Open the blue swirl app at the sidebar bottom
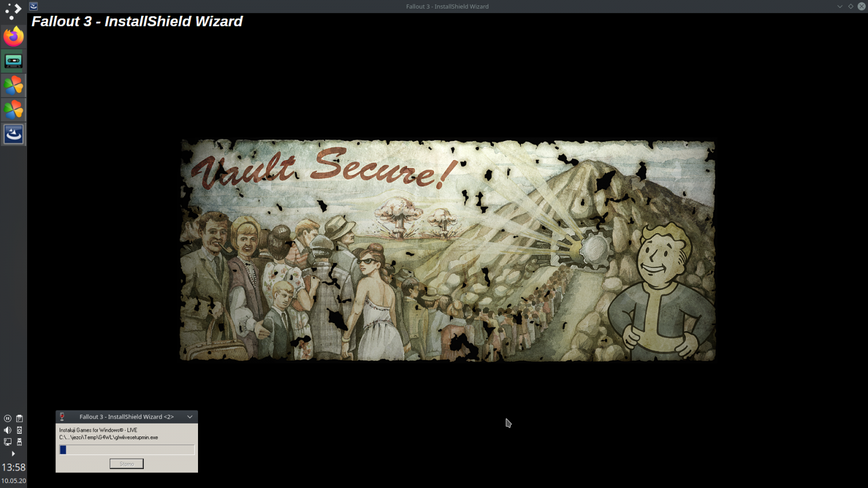Viewport: 868px width, 488px height. [12, 134]
